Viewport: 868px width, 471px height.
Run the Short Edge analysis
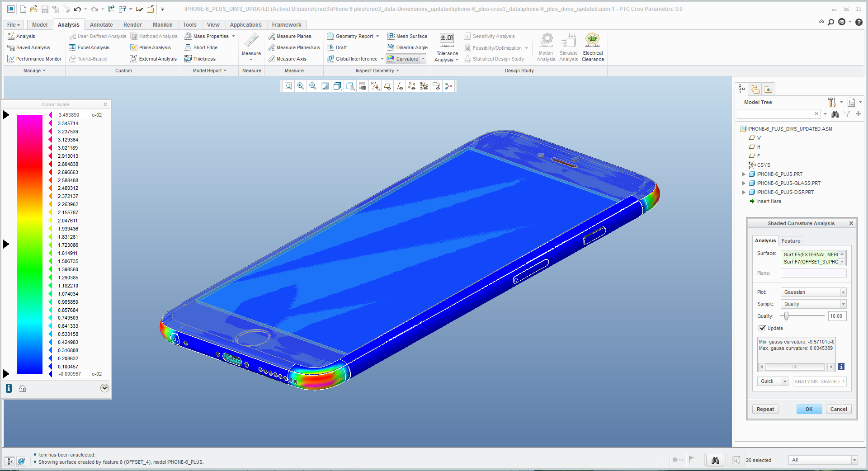pos(201,47)
